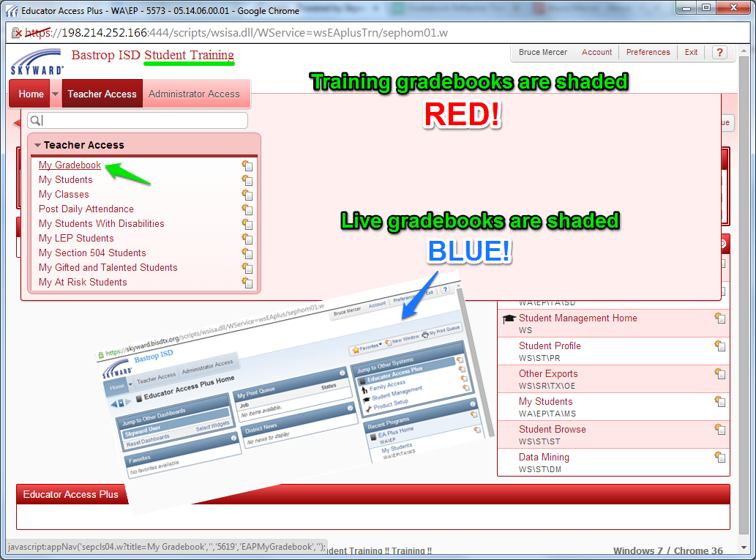756x560 pixels.
Task: Open Post Daily Attendance link
Action: pos(86,209)
